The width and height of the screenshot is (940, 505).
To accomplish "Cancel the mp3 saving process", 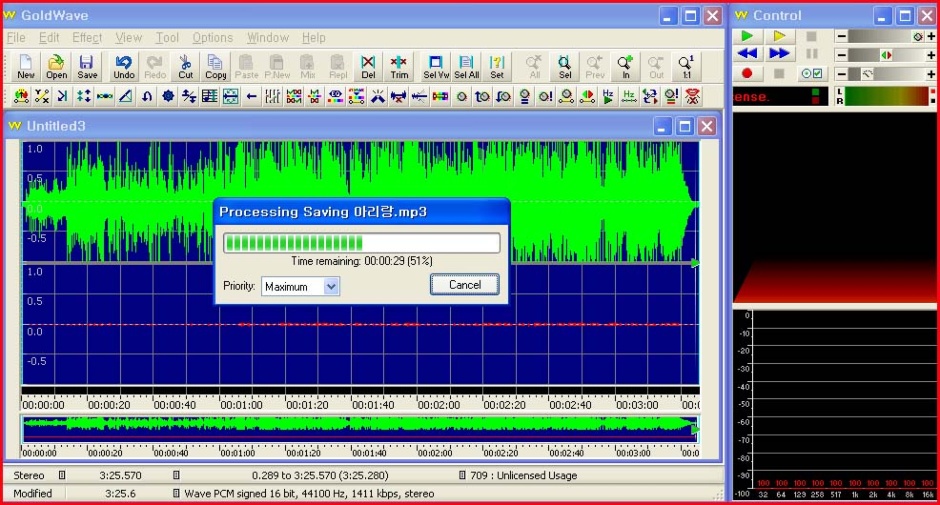I will (465, 285).
